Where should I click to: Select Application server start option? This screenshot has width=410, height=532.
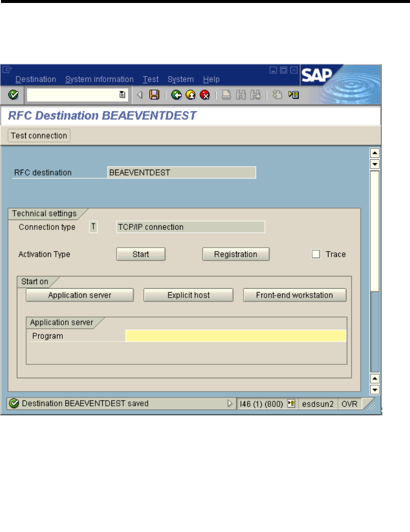coord(80,295)
